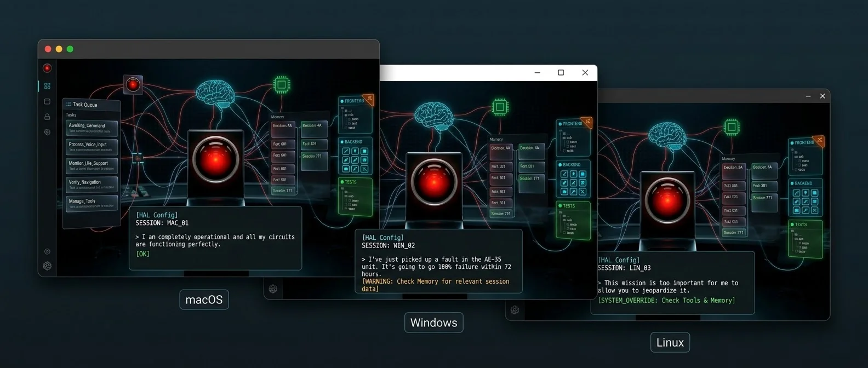
Task: Click SESSION: LIN_03 text in Linux window
Action: [624, 268]
